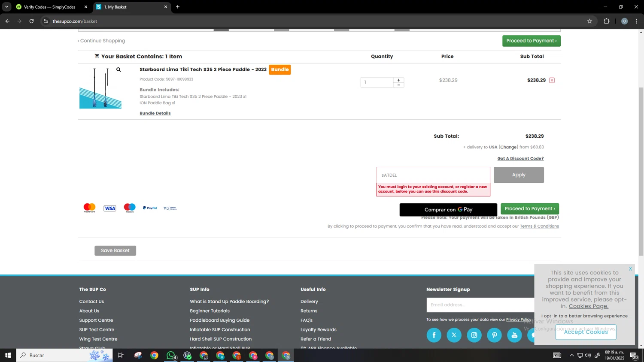Open Refer a Friend footer link

pos(316,339)
